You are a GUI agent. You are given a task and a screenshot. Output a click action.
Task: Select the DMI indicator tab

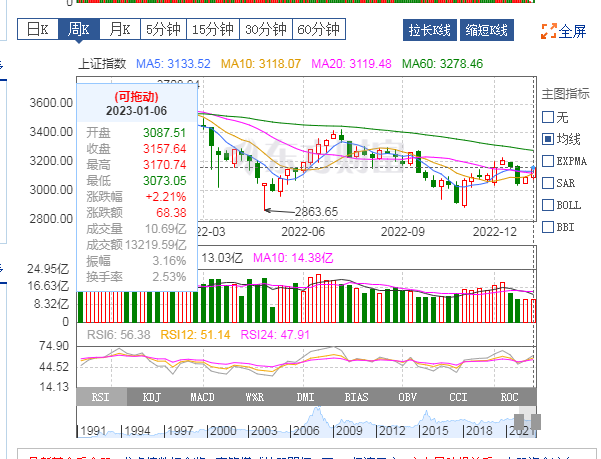[305, 397]
